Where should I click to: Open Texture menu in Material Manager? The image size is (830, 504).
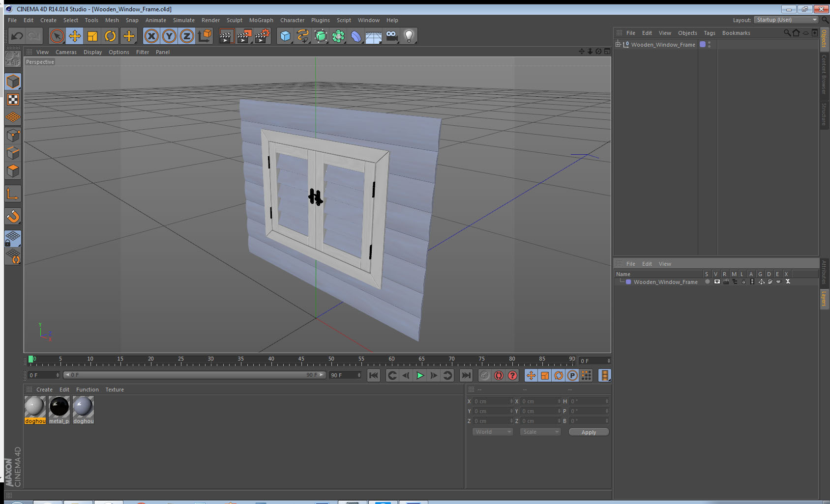115,390
